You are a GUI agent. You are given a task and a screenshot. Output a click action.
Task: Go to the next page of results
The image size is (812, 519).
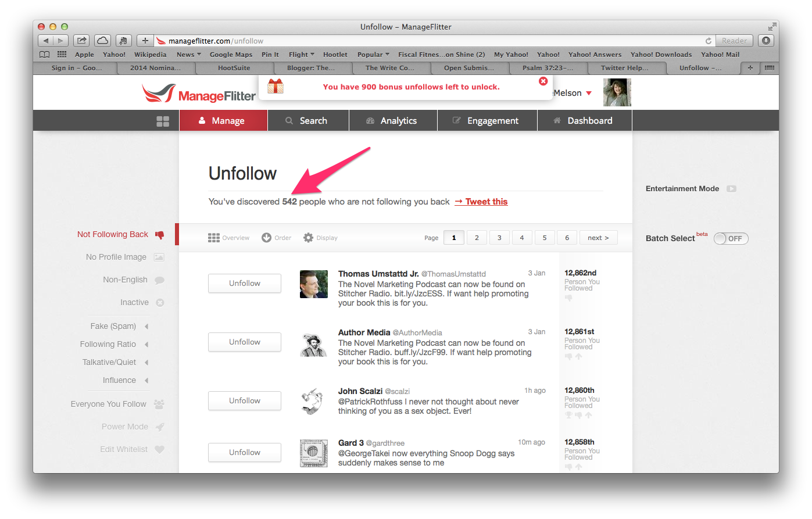pyautogui.click(x=598, y=238)
